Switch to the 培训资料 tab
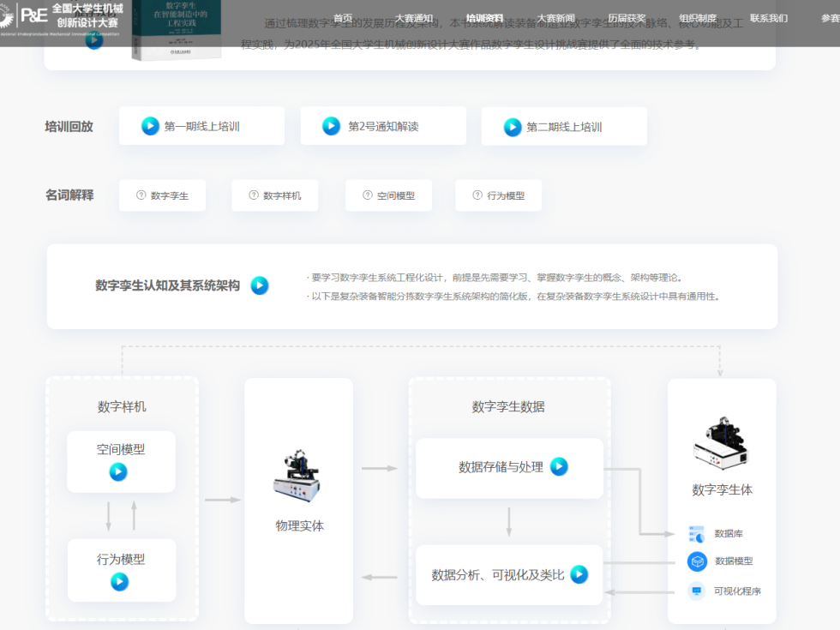This screenshot has width=840, height=630. (486, 16)
